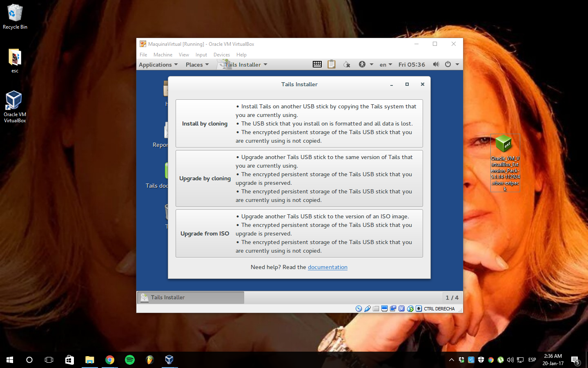Screen dimensions: 588x368
Task: Click the Windows volume tray icon
Action: (510, 360)
